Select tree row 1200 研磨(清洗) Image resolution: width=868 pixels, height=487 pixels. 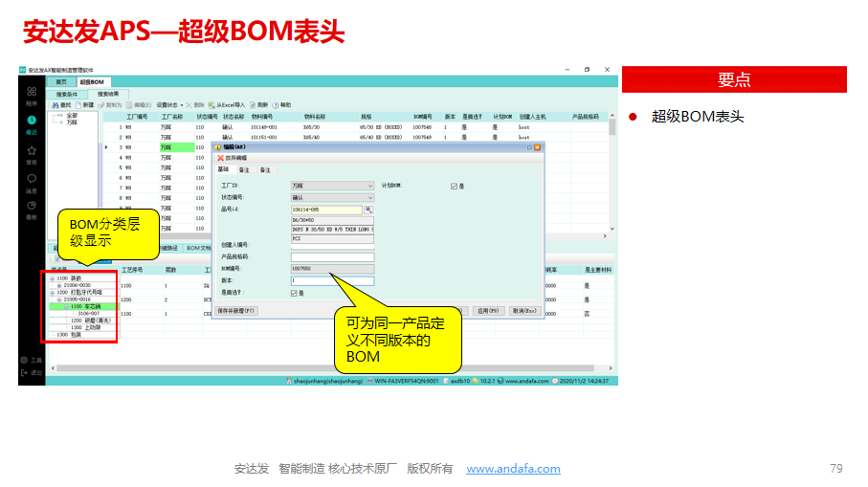pos(91,321)
